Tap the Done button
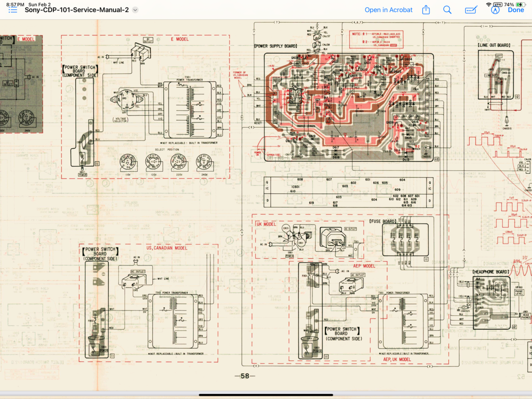 point(516,10)
